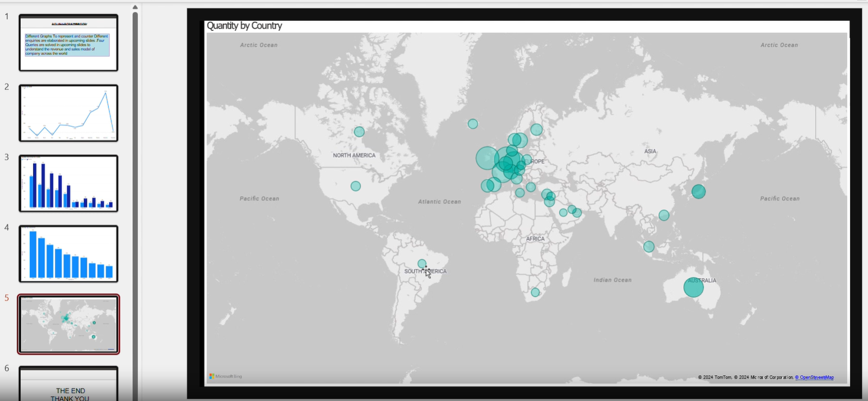Screen dimensions: 868x401
Task: Click the slide number 3 label
Action: (7, 157)
